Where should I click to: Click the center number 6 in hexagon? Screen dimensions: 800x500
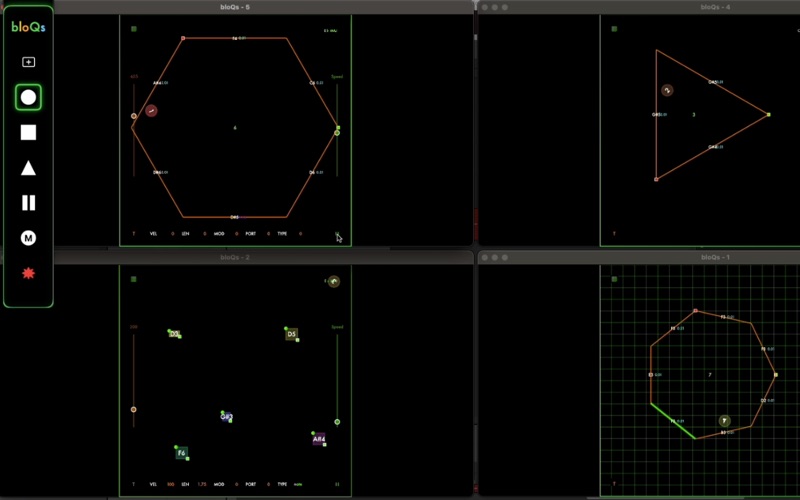(x=235, y=128)
